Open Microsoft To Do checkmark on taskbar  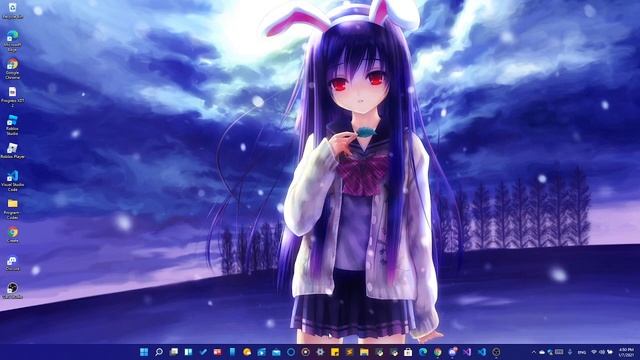(203, 352)
